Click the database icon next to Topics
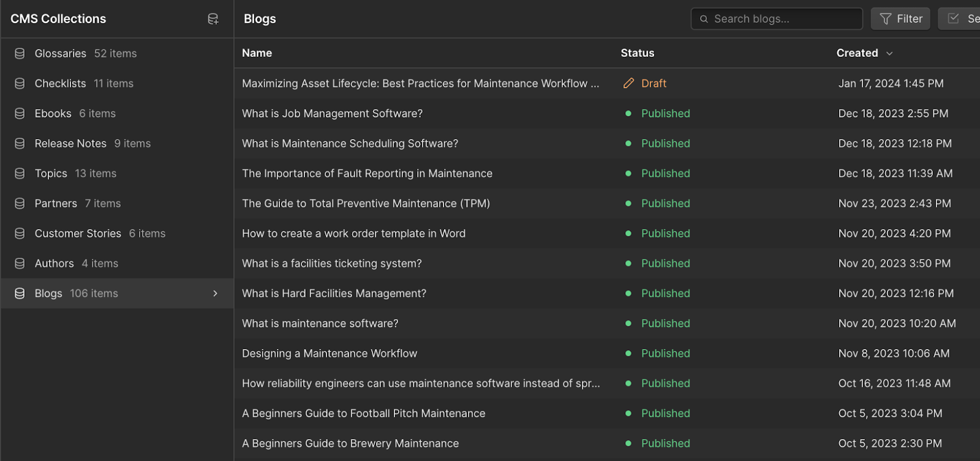This screenshot has width=980, height=461. (20, 173)
